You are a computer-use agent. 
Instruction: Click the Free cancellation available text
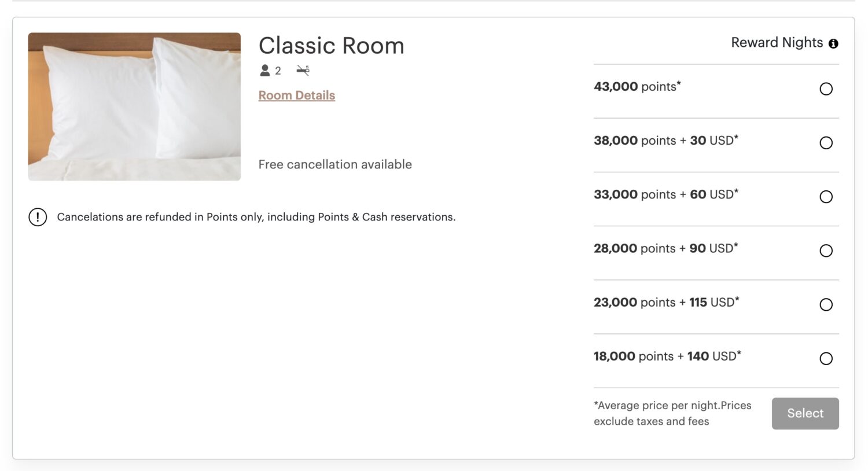[x=335, y=164]
